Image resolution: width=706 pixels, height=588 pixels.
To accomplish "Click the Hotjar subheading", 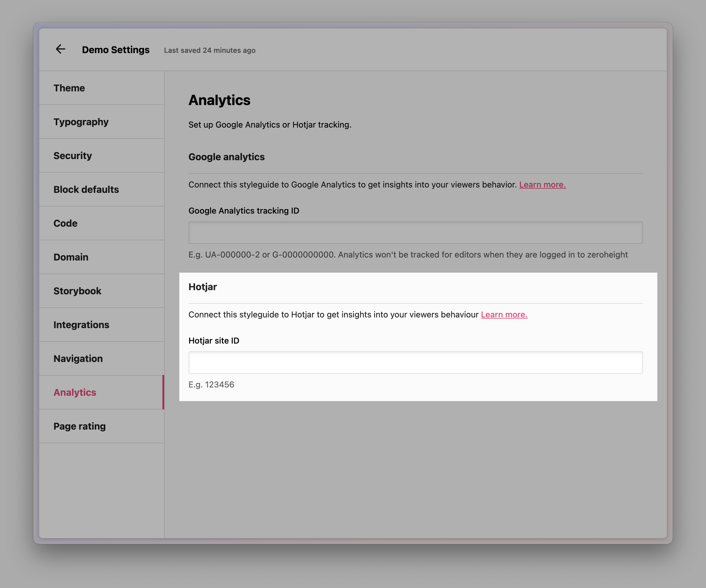I will (x=203, y=287).
